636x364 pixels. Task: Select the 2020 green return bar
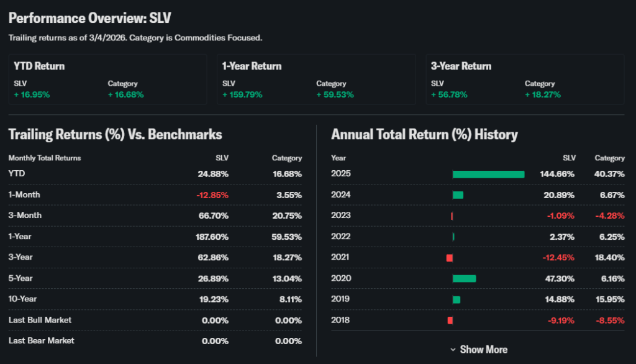tap(464, 278)
